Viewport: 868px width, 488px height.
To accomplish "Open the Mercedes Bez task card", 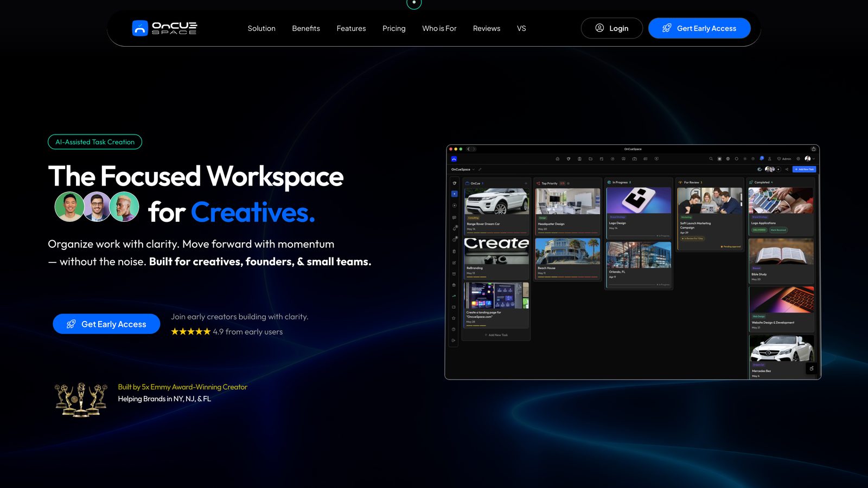I will tap(781, 357).
